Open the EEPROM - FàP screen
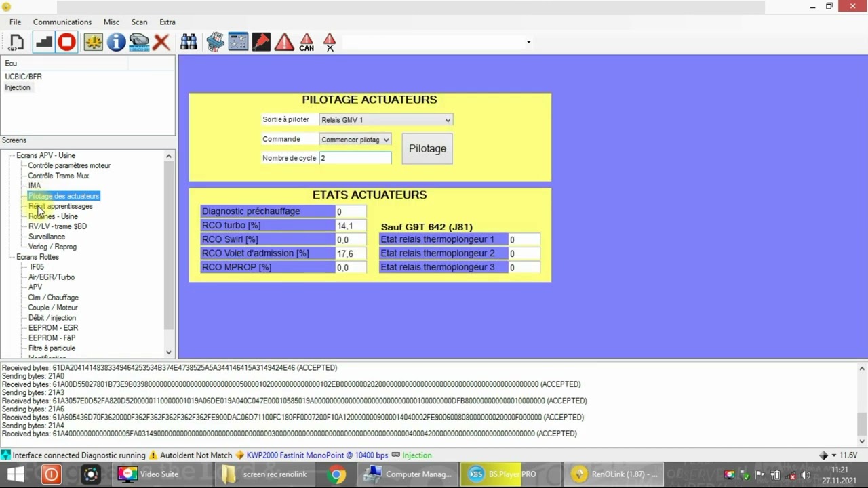Screen dimensions: 868x488 [x=52, y=338]
